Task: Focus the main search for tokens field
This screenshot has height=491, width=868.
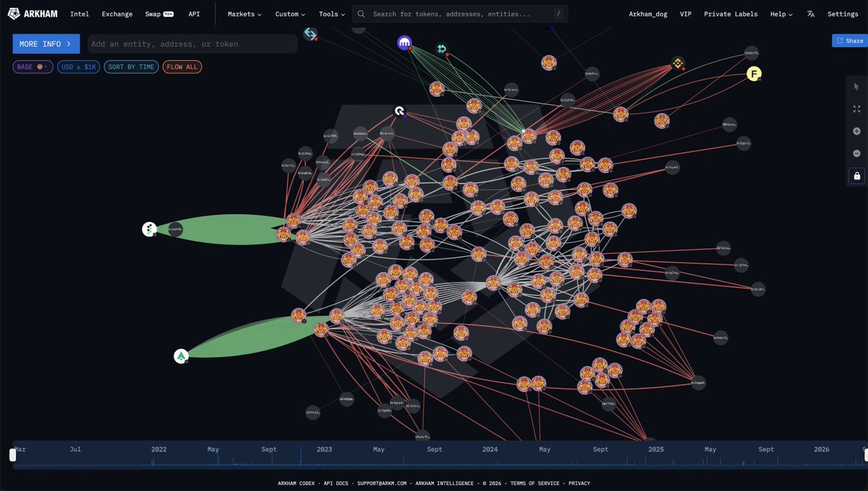Action: click(460, 14)
